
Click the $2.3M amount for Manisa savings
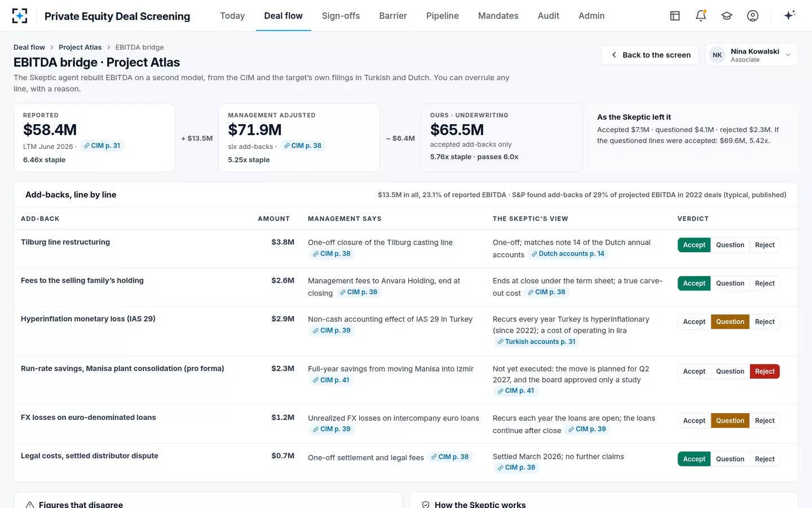[283, 369]
